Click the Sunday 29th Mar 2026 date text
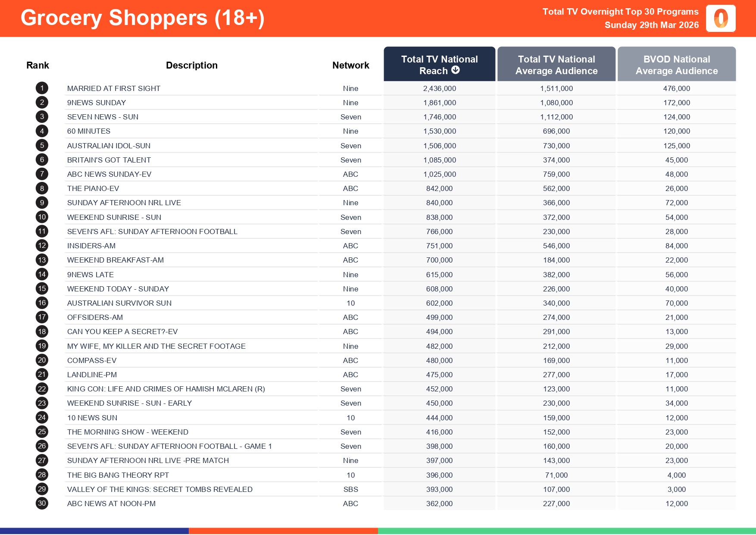756x535 pixels. (x=651, y=25)
